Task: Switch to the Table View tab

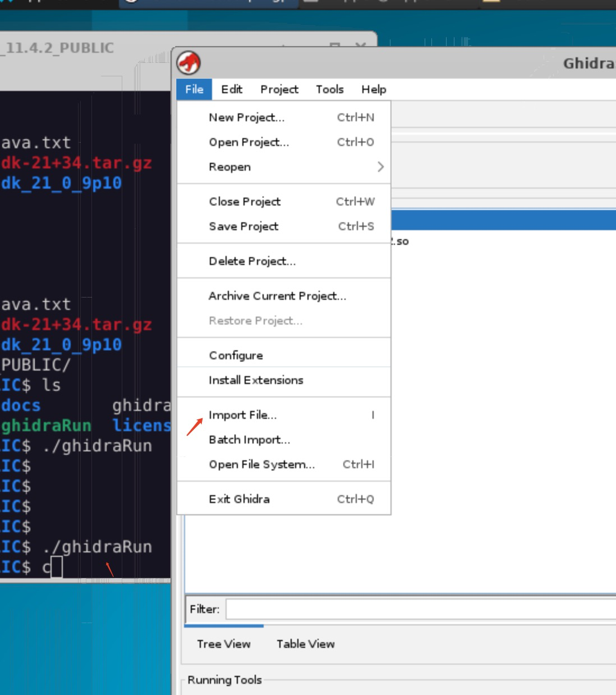Action: 306,644
